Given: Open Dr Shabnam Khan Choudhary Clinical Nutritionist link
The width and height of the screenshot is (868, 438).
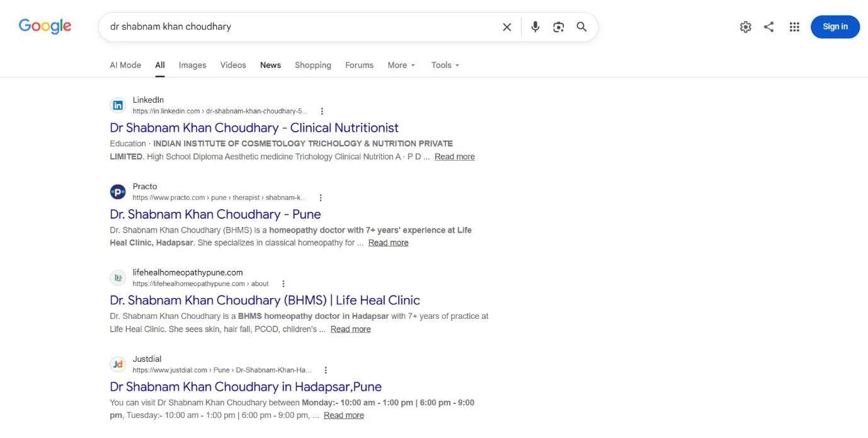Looking at the screenshot, I should (x=254, y=128).
